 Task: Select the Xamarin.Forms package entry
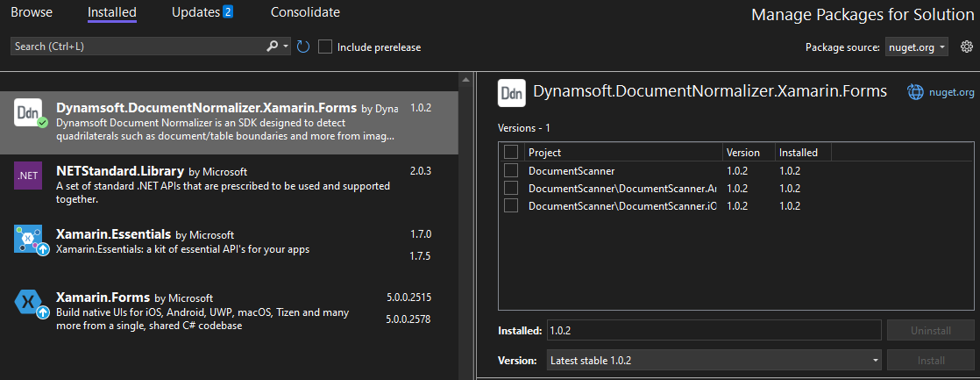pyautogui.click(x=219, y=312)
